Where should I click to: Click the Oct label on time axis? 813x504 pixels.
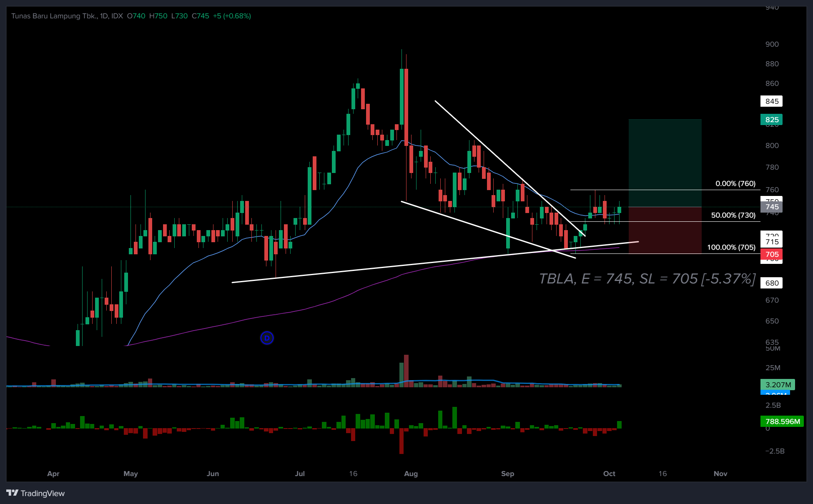coord(609,474)
